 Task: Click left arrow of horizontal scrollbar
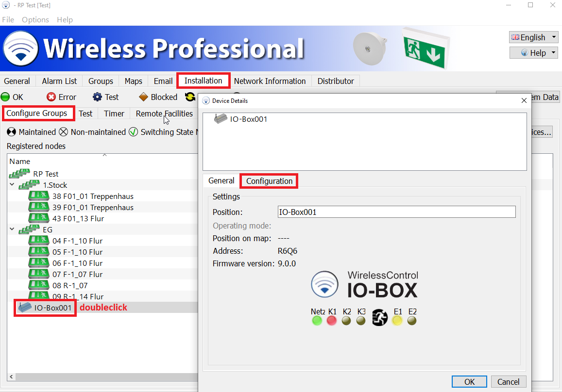pos(12,376)
